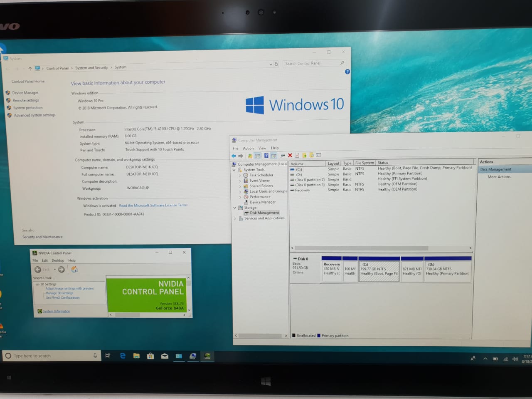The image size is (532, 399).
Task: Expand Task Scheduler tree node
Action: pyautogui.click(x=240, y=175)
